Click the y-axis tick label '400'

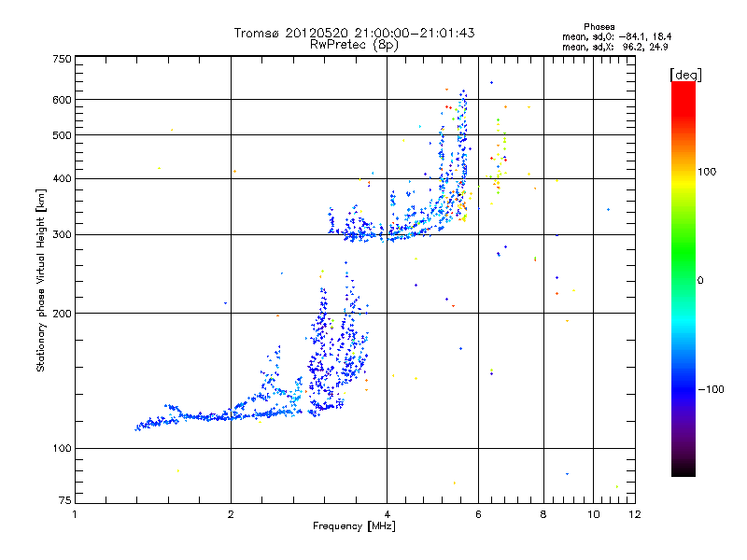point(62,179)
